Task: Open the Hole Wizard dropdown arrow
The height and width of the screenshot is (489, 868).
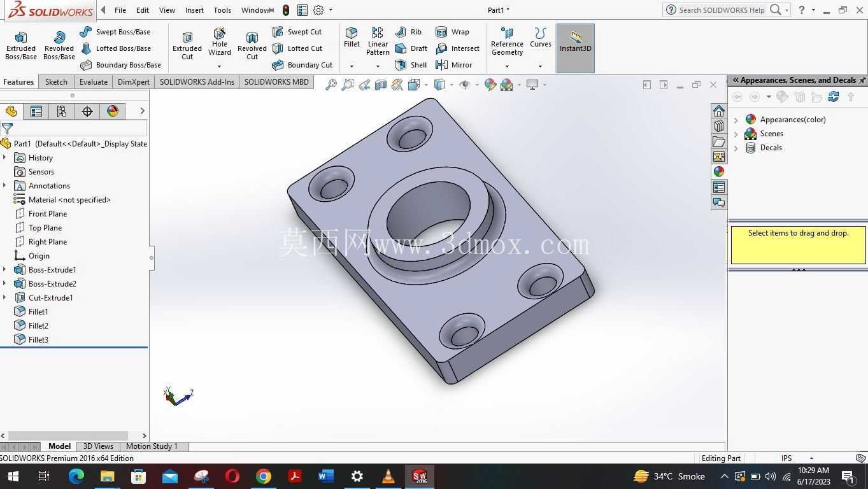Action: tap(220, 66)
